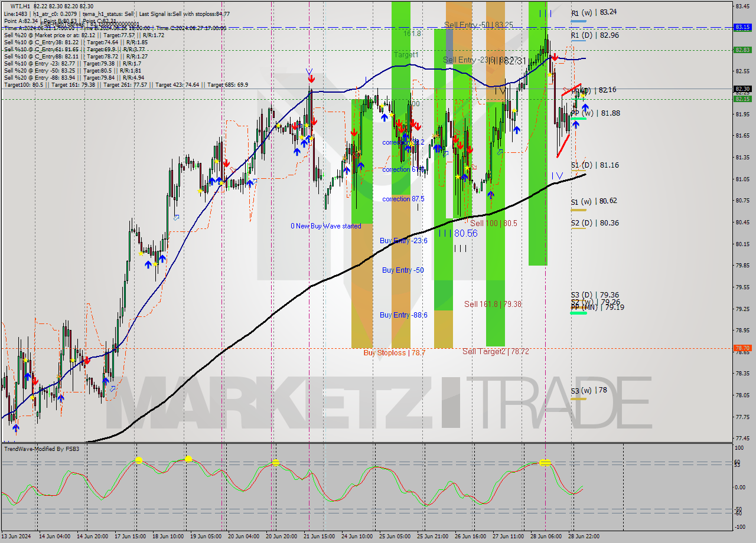Image resolution: width=756 pixels, height=543 pixels.
Task: Click the PP (MN) | 79.19 pivot label
Action: tap(597, 308)
